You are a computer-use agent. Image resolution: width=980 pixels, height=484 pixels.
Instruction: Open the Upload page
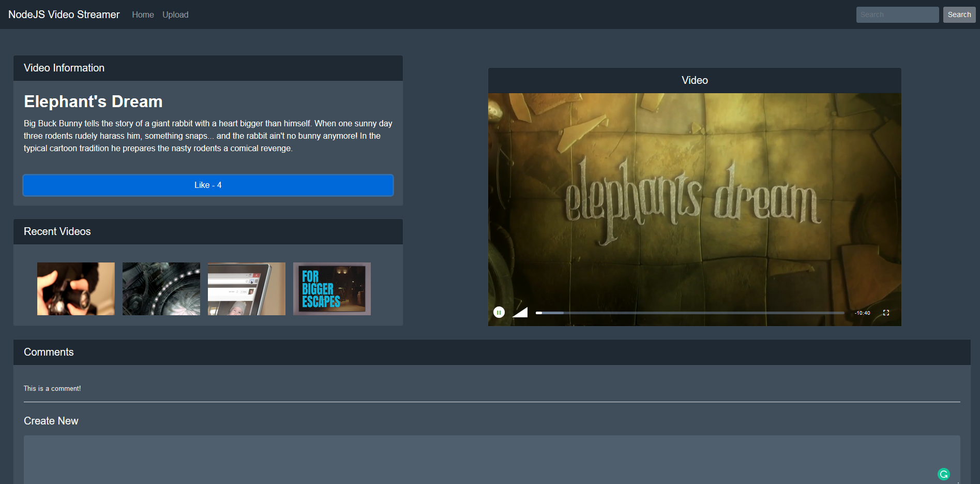click(175, 14)
